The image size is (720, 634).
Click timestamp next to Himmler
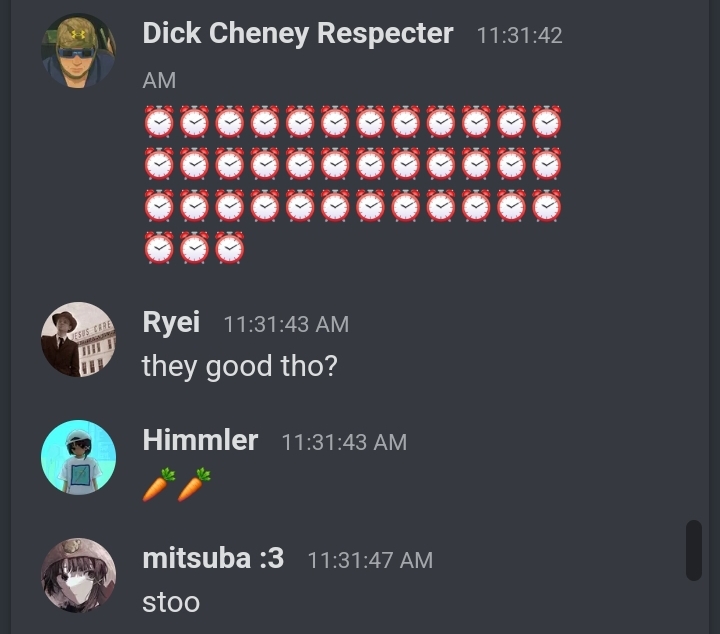tap(344, 442)
